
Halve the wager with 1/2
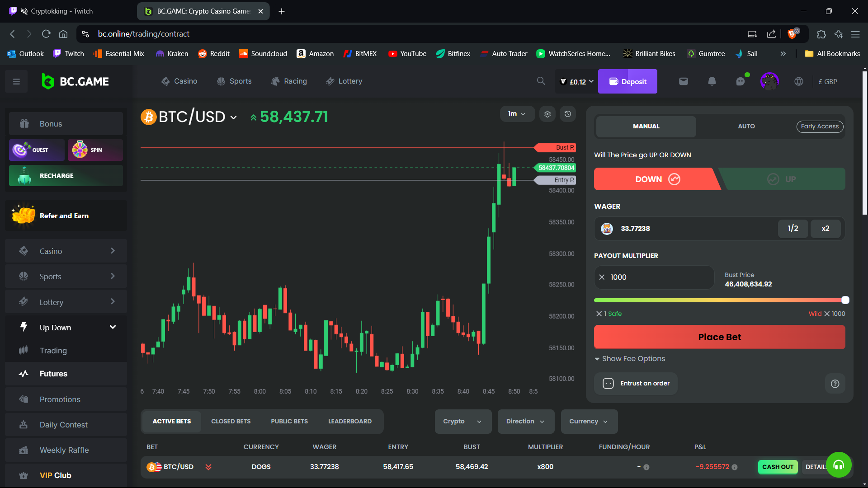[793, 229]
